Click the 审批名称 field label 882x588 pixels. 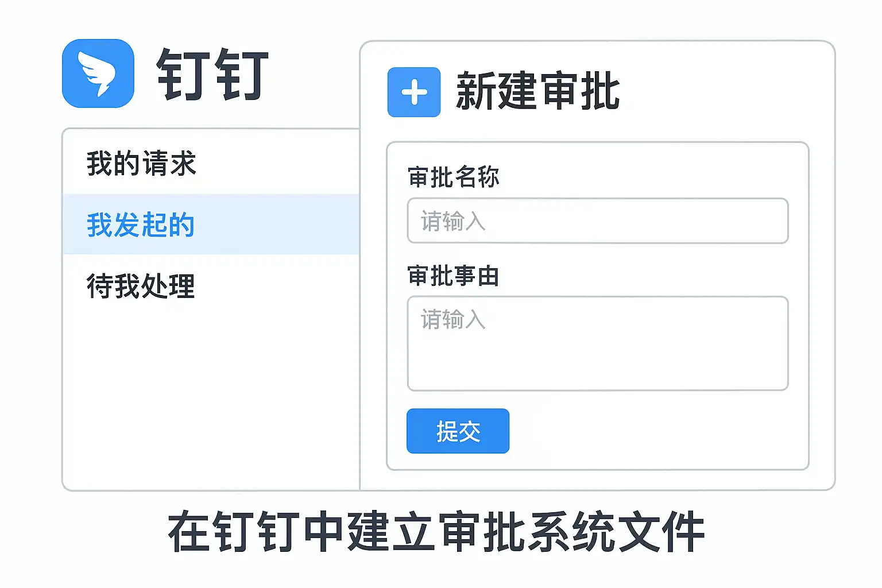pyautogui.click(x=454, y=177)
